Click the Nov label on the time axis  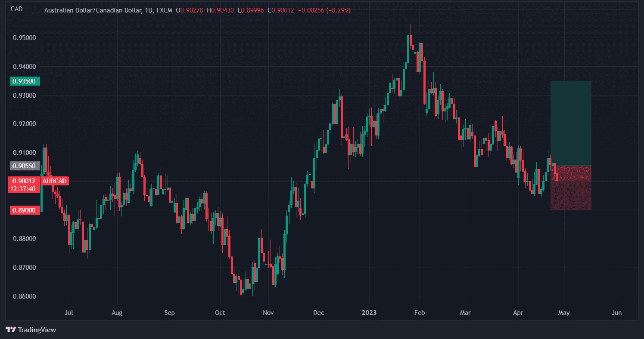[x=268, y=313]
